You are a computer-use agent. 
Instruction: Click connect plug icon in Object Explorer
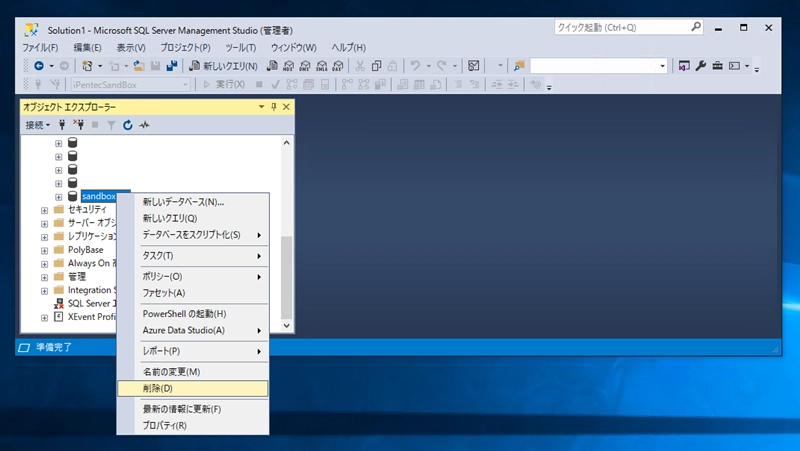pyautogui.click(x=62, y=124)
